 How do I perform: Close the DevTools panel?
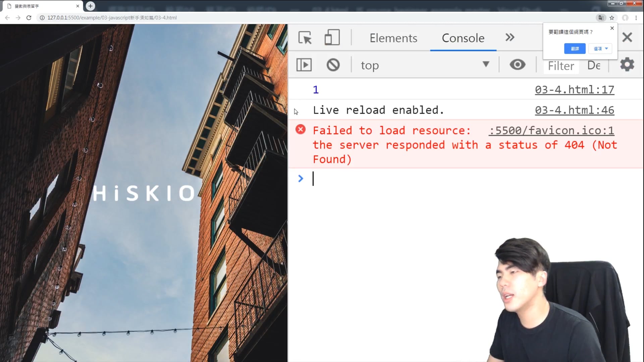coord(627,37)
